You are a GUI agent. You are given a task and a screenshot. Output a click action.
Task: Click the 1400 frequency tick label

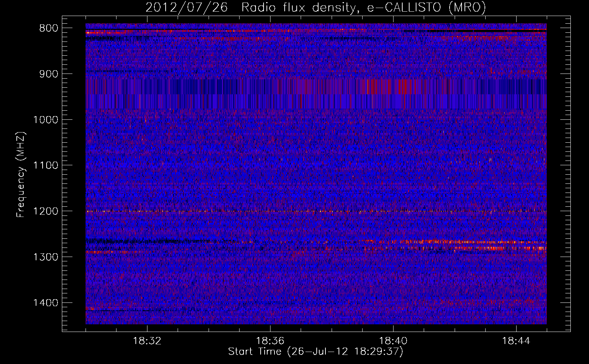coord(46,303)
